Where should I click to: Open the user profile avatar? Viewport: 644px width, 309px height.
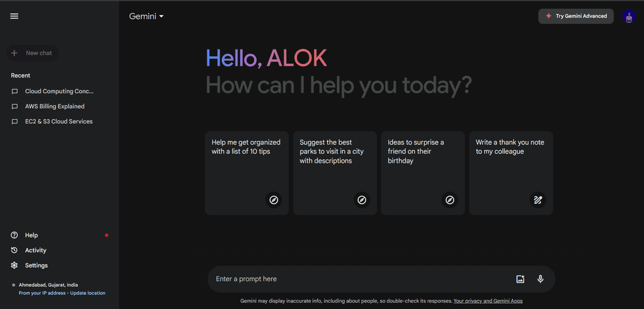click(629, 17)
